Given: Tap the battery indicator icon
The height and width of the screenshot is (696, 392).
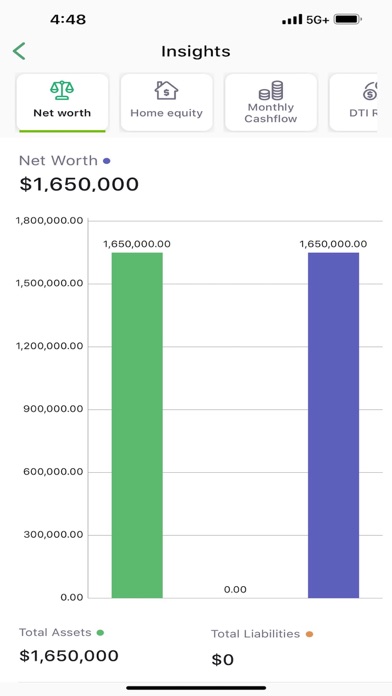Looking at the screenshot, I should 348,20.
